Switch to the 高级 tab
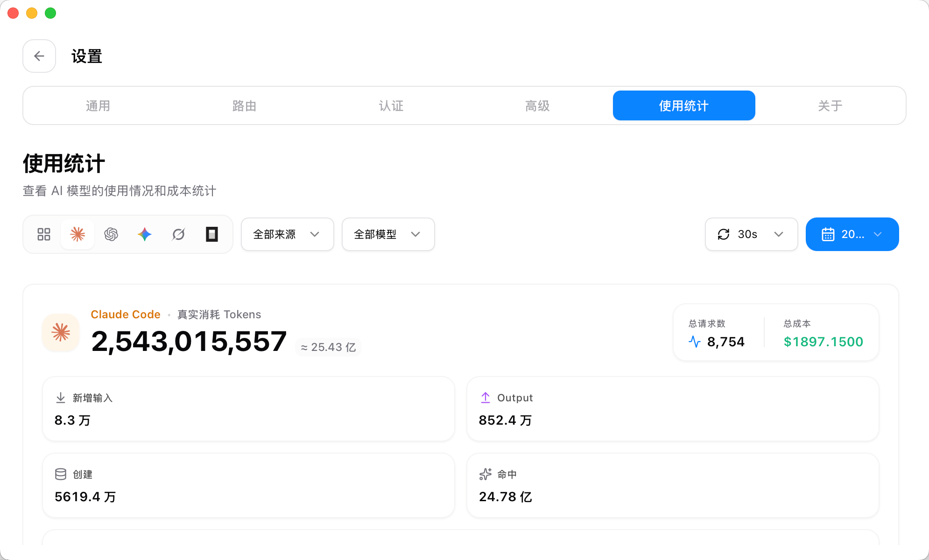 pos(537,106)
